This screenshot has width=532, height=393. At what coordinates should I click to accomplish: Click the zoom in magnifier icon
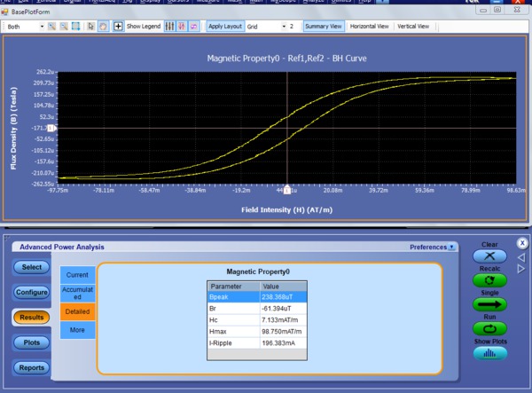pos(53,27)
